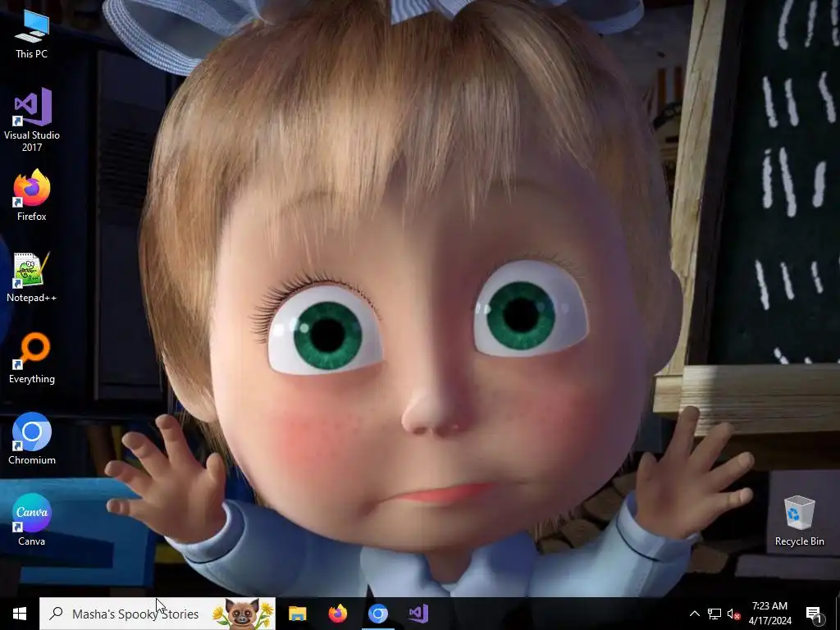
Task: Select the Visual Studio 2017 desktop shortcut
Action: tap(32, 119)
